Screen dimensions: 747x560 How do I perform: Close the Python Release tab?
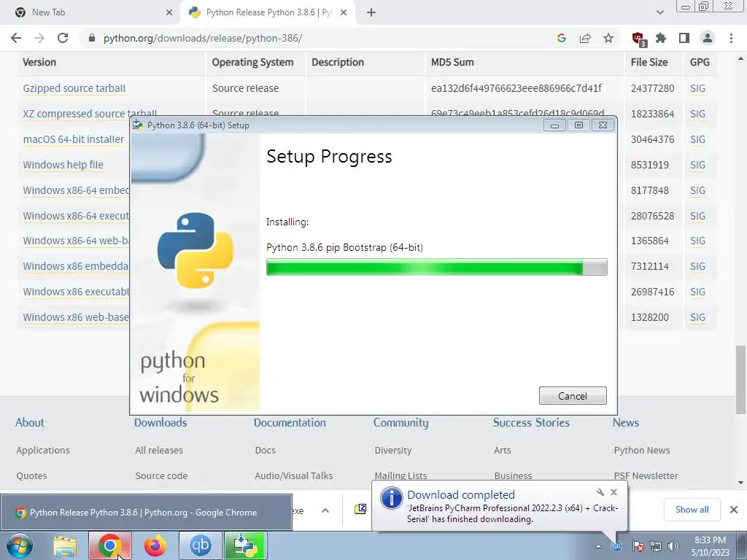point(343,13)
